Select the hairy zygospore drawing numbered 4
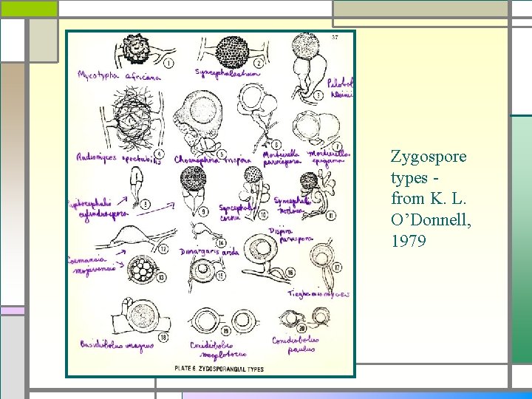The image size is (532, 399). point(133,119)
